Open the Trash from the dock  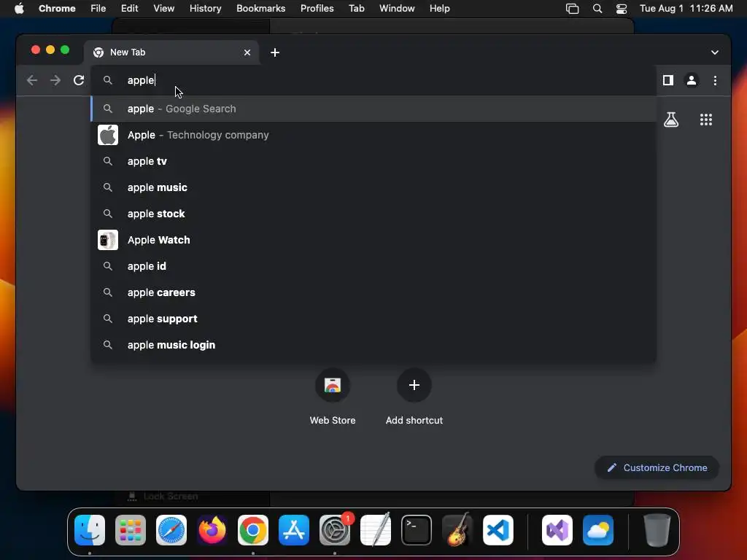tap(657, 530)
